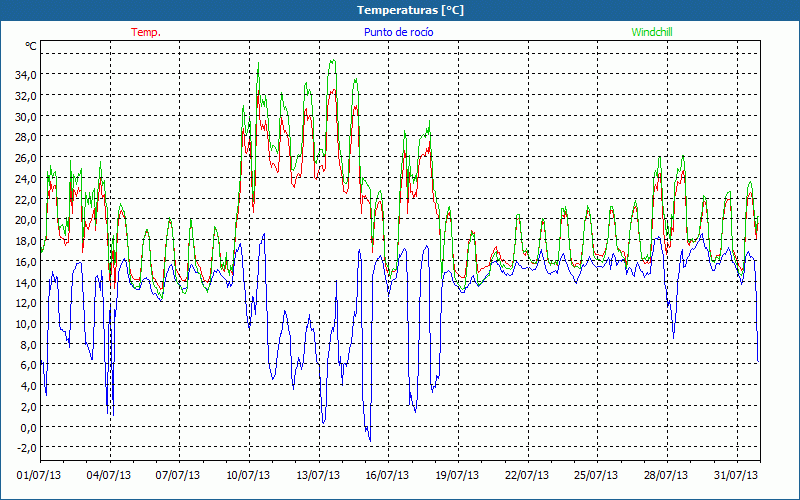
Task: Click the 16/07/13 date label
Action: pyautogui.click(x=387, y=476)
